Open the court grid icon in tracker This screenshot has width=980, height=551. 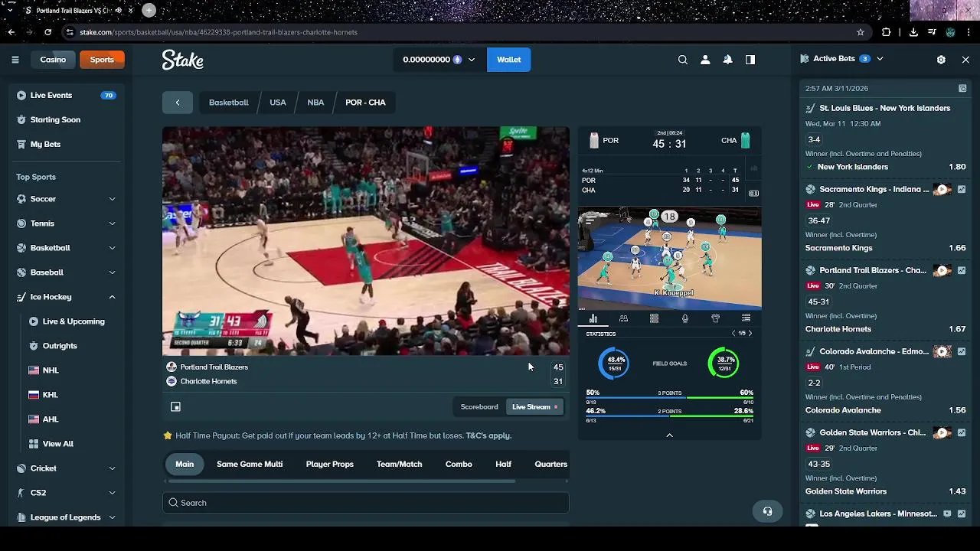click(x=654, y=318)
